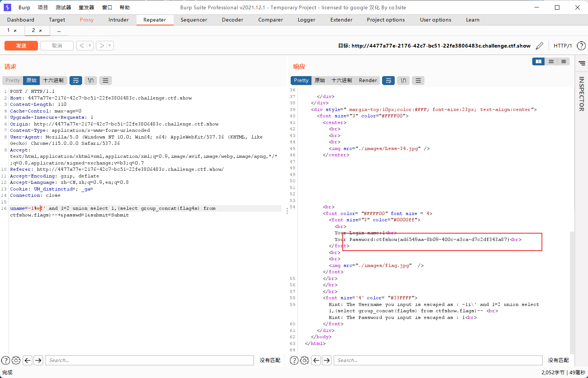The image size is (588, 378).
Task: Select side-by-side split layout icon
Action: point(538,62)
